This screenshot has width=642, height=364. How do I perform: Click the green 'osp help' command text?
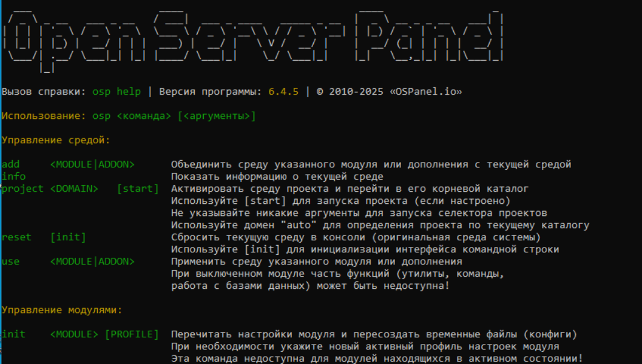click(117, 92)
